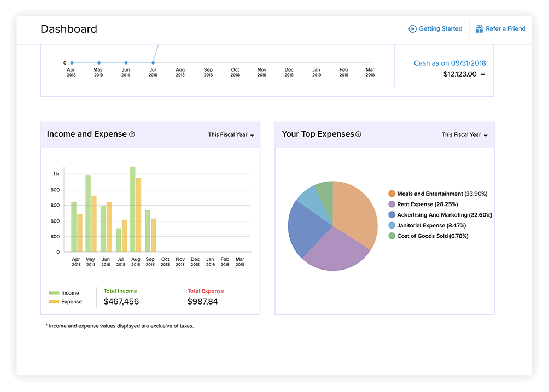Open the Cash as on 09/31/2018 link
This screenshot has height=392, width=549.
449,63
